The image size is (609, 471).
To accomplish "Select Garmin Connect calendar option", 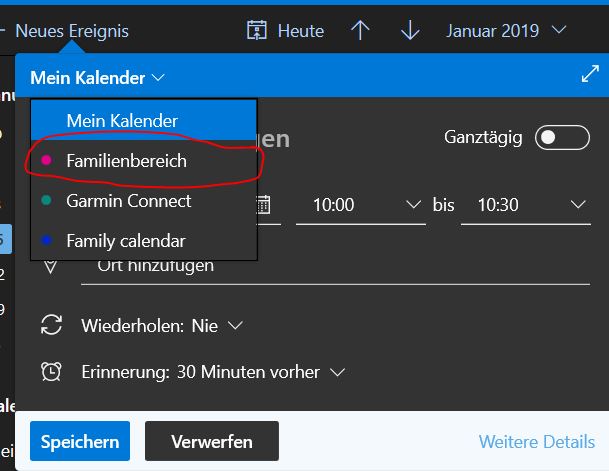I will click(x=144, y=201).
